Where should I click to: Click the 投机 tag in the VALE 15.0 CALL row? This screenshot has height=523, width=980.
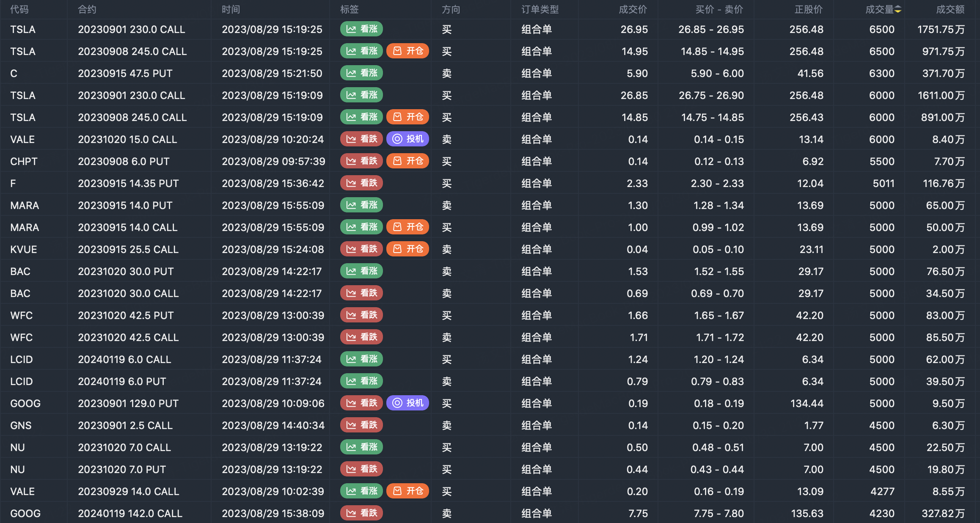(407, 139)
